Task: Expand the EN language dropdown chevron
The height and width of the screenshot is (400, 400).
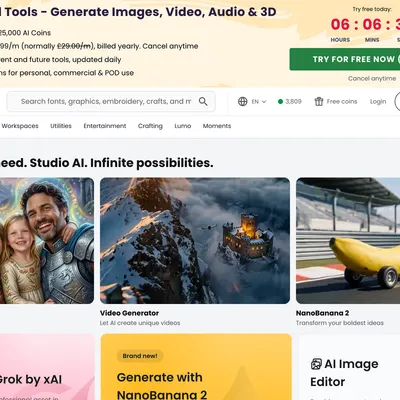Action: [x=264, y=102]
